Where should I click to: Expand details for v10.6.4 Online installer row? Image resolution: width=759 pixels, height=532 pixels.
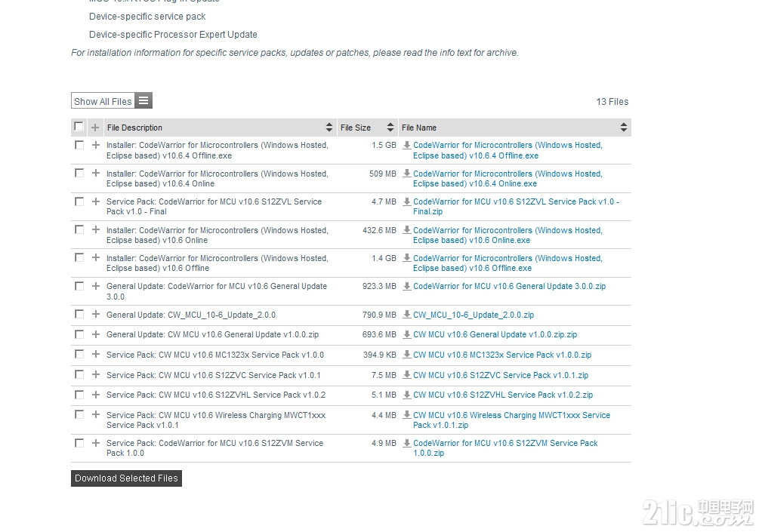(96, 173)
